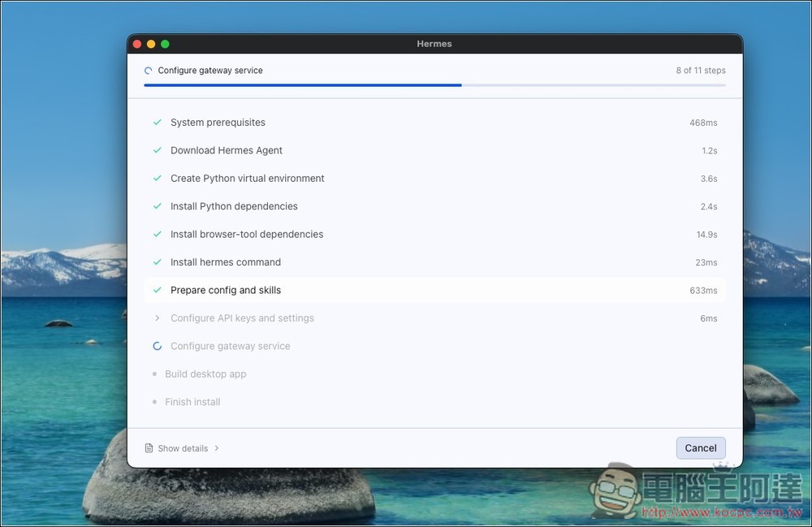
Task: Click bullet beside Build desktop app
Action: coord(154,374)
